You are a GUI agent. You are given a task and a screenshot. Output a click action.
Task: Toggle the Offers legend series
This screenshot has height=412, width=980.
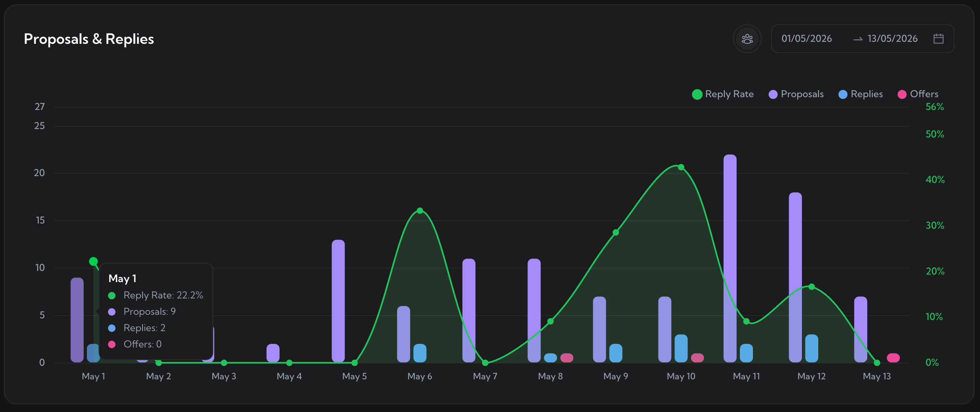[918, 94]
